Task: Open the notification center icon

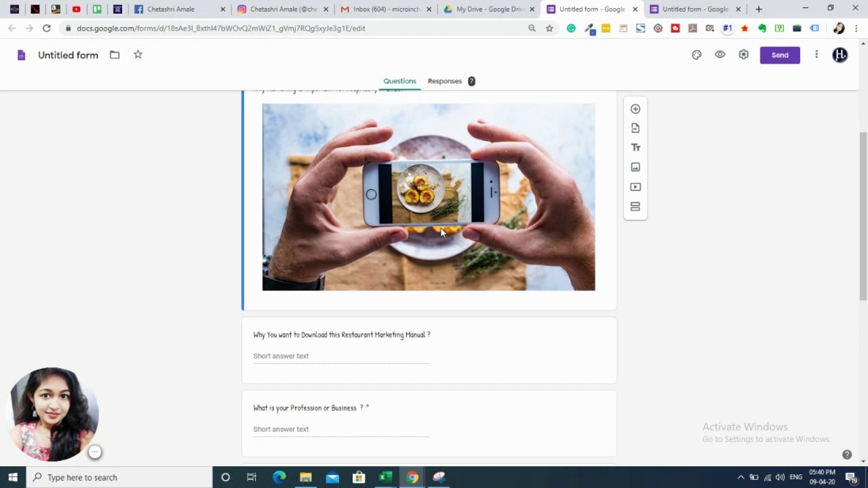Action: click(x=852, y=477)
